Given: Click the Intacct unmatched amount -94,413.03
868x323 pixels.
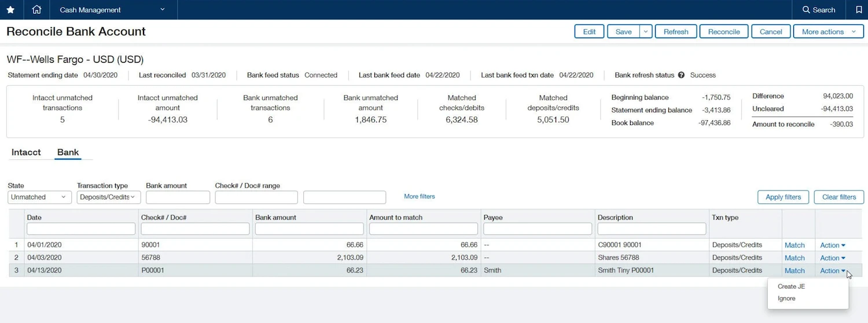Looking at the screenshot, I should click(x=168, y=120).
